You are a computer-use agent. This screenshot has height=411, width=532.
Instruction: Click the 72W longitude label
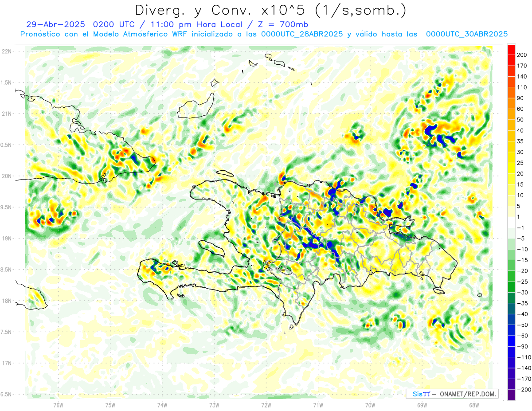tap(266, 404)
